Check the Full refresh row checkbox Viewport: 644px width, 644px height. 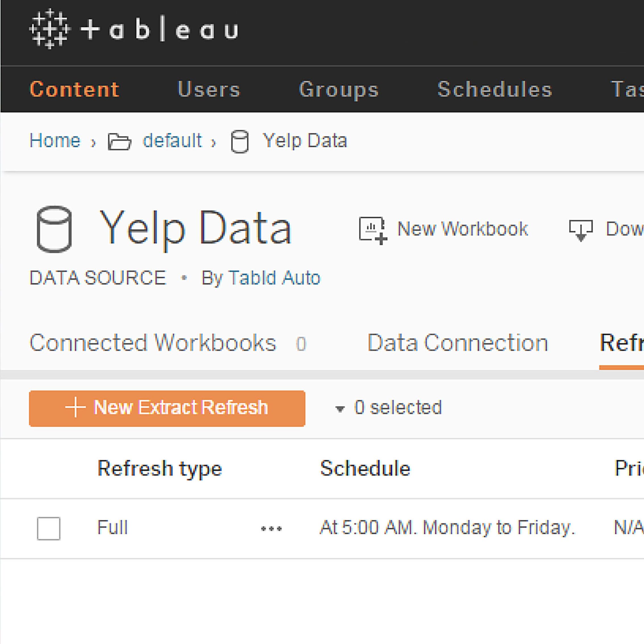click(x=49, y=528)
